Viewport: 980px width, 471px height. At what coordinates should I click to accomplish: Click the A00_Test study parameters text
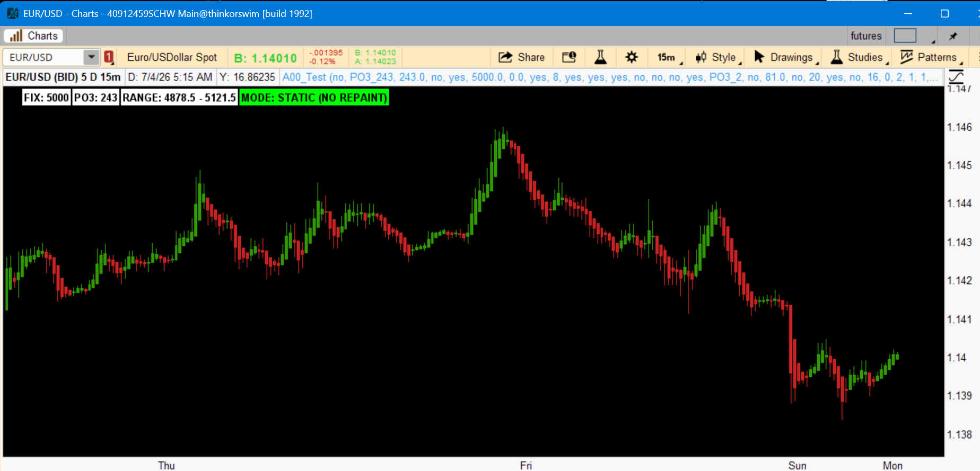pyautogui.click(x=610, y=77)
